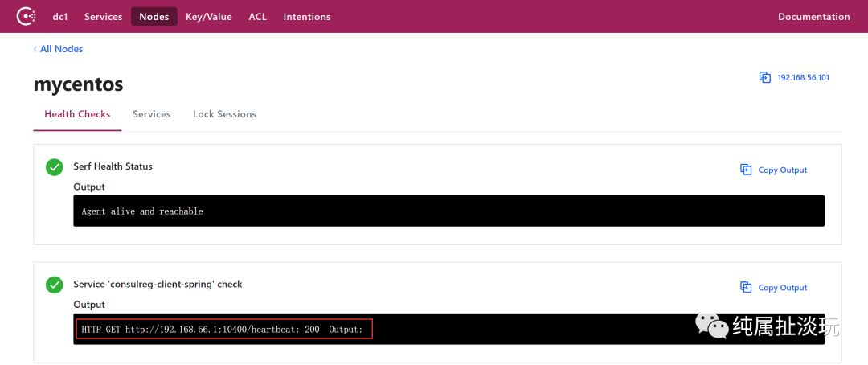Click the HTTP GET heartbeat output text

(222, 330)
